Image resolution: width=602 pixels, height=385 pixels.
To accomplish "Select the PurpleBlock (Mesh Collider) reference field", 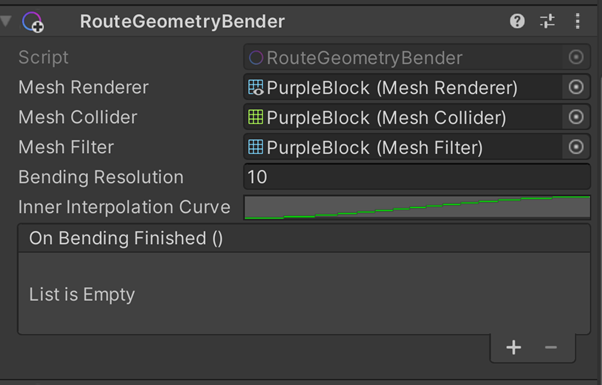I will pos(403,117).
